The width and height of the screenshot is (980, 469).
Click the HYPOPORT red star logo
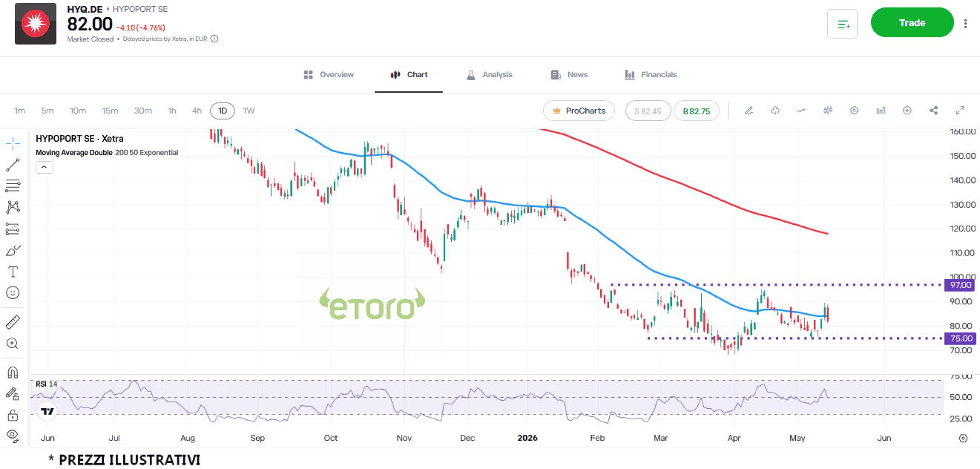point(36,24)
